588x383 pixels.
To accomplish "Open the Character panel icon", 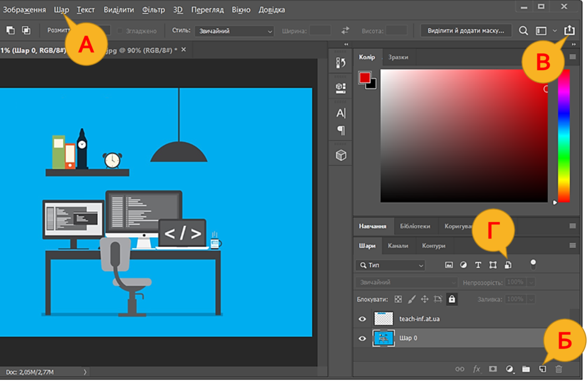I will (341, 113).
